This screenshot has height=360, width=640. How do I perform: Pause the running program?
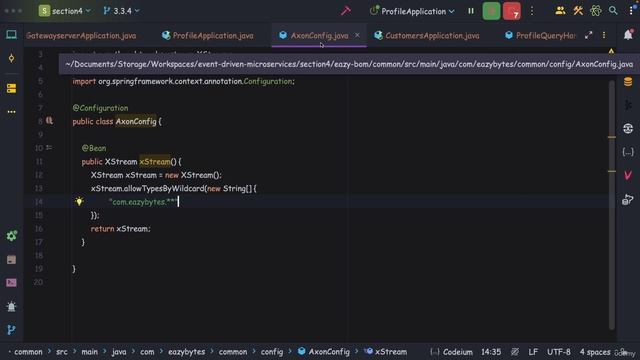tap(471, 11)
